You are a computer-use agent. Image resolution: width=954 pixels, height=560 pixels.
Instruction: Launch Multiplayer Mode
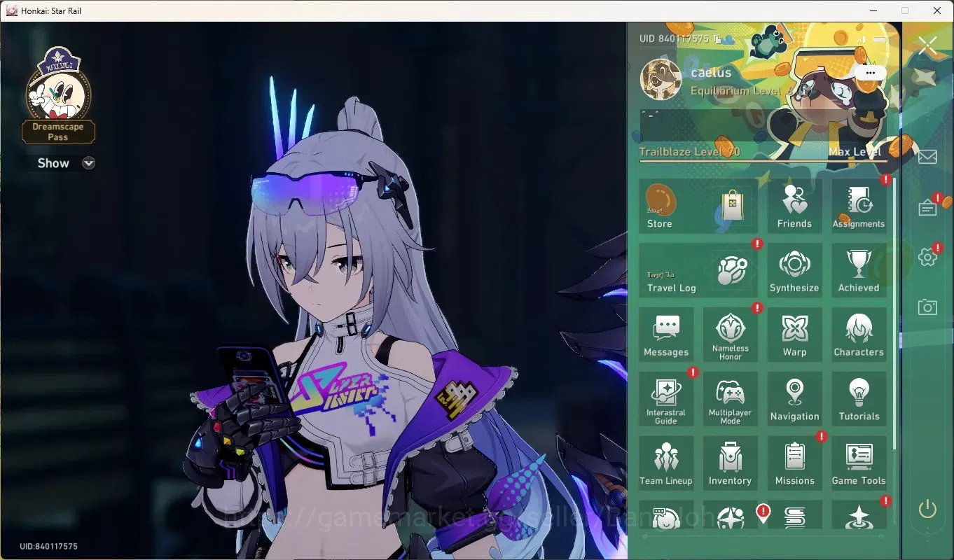click(x=731, y=399)
